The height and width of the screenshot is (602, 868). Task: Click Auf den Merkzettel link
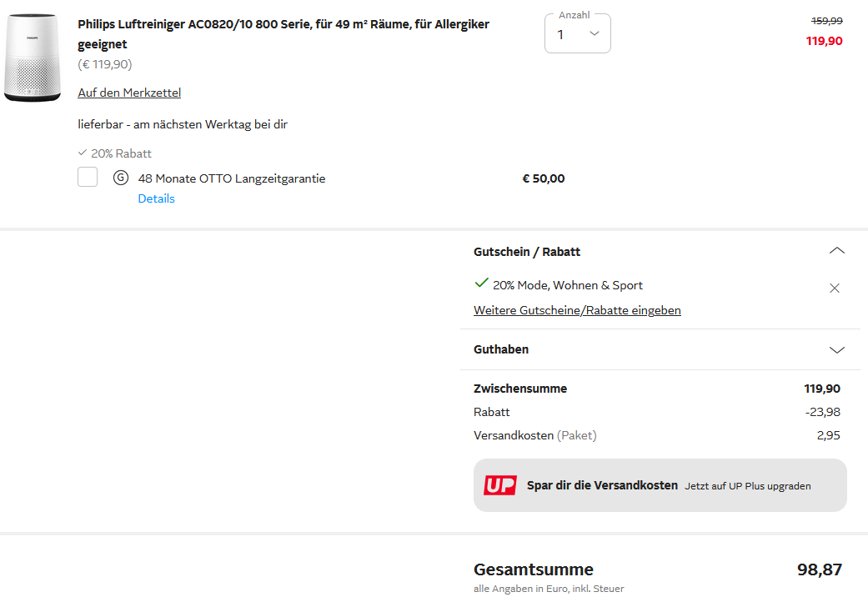pyautogui.click(x=129, y=93)
